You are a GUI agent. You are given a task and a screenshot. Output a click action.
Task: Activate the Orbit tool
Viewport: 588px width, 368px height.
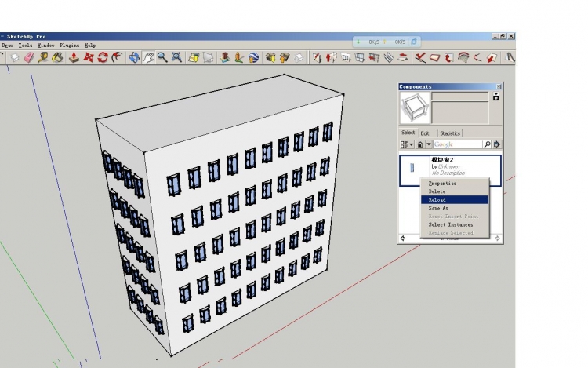coord(134,57)
